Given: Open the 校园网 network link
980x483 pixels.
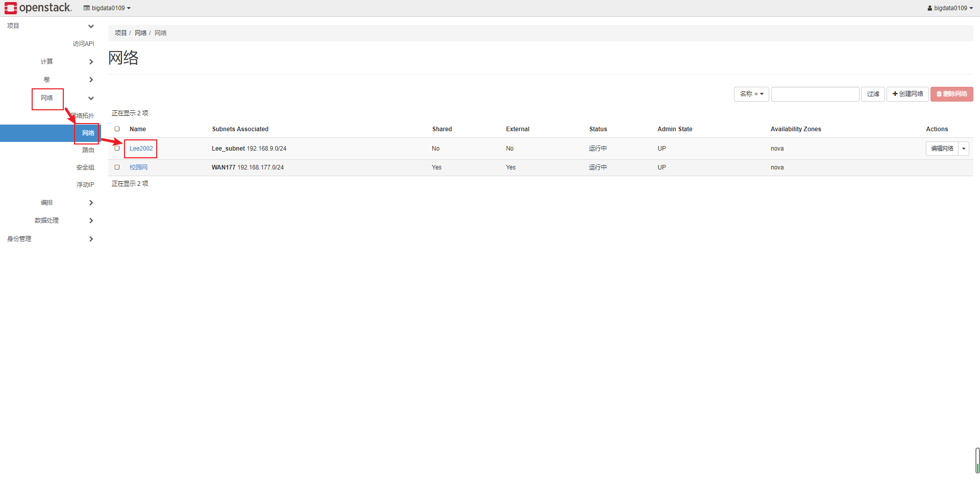Looking at the screenshot, I should (x=138, y=167).
